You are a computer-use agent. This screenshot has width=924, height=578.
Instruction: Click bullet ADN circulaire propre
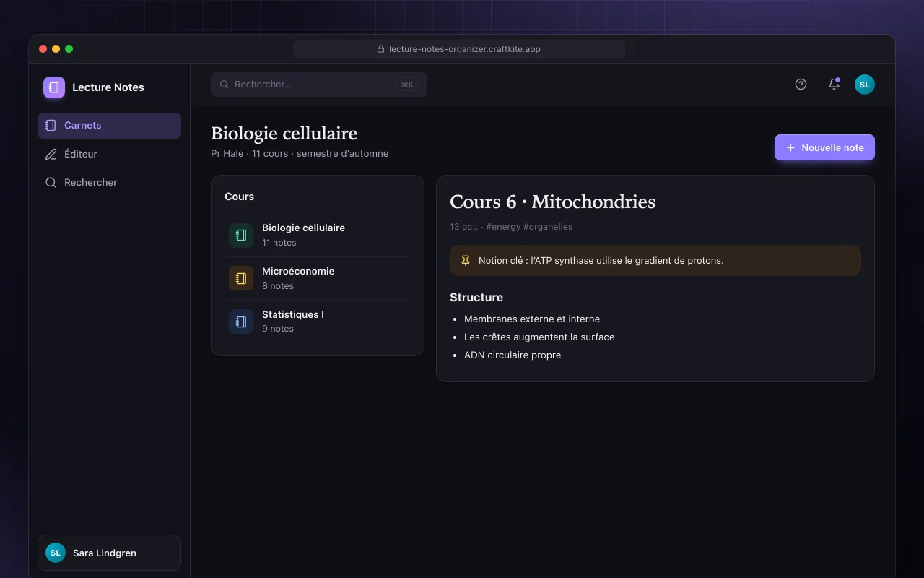coord(513,355)
